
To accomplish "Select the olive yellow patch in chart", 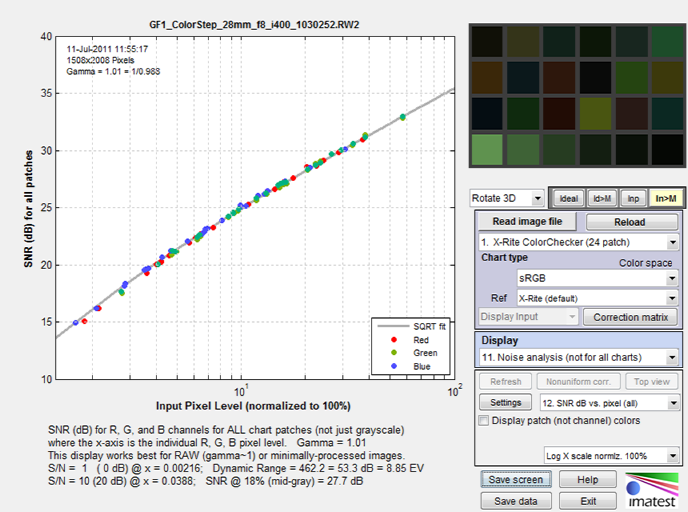I will 595,113.
